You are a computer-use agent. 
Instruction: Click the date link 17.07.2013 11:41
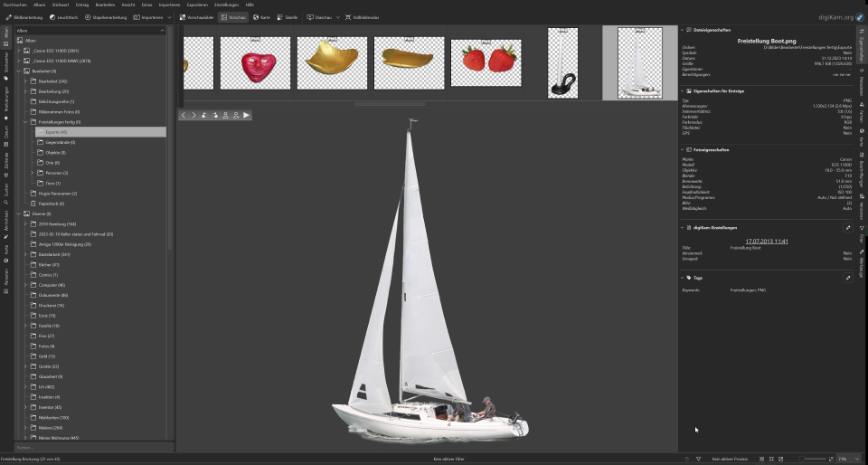[767, 242]
